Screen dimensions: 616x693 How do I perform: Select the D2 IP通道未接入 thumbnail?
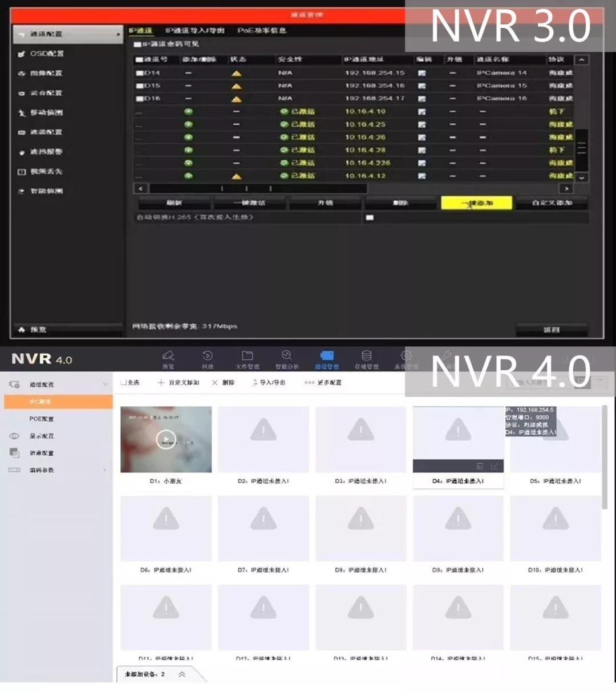pyautogui.click(x=264, y=439)
